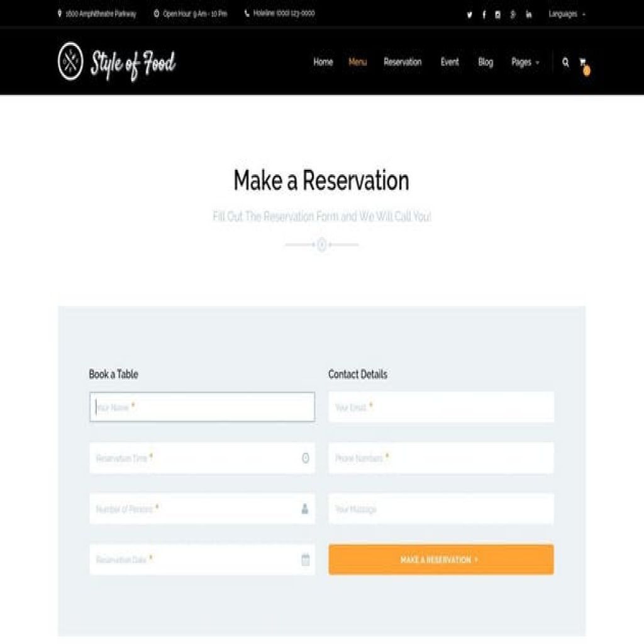The width and height of the screenshot is (644, 644).
Task: Open the Event menu item
Action: (x=450, y=62)
